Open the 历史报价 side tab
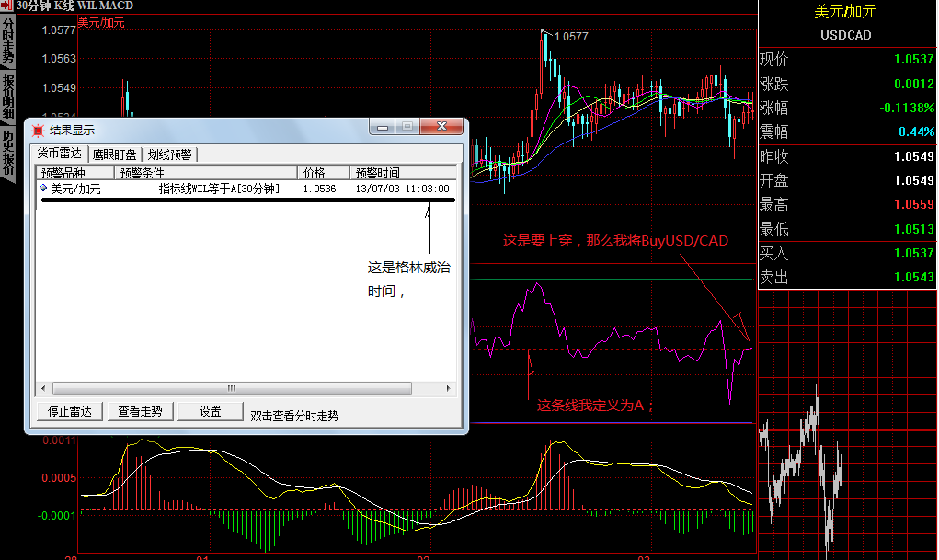This screenshot has height=560, width=939. 7,154
